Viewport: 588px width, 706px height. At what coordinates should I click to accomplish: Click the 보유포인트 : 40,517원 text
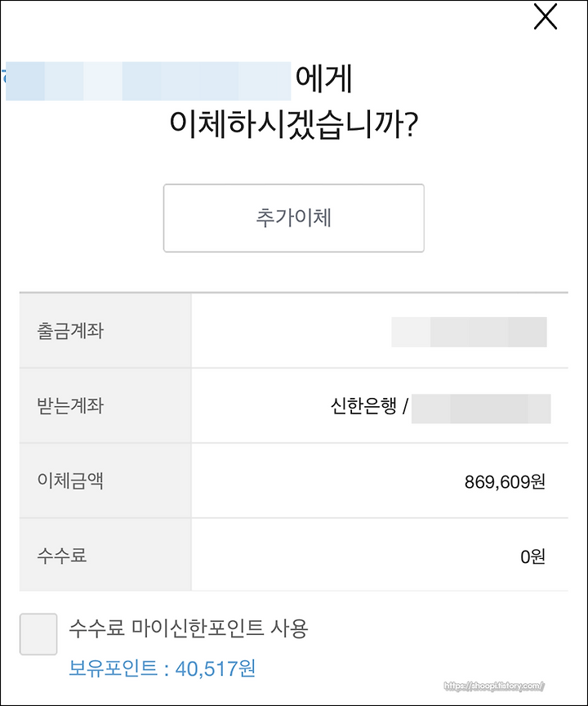(162, 668)
